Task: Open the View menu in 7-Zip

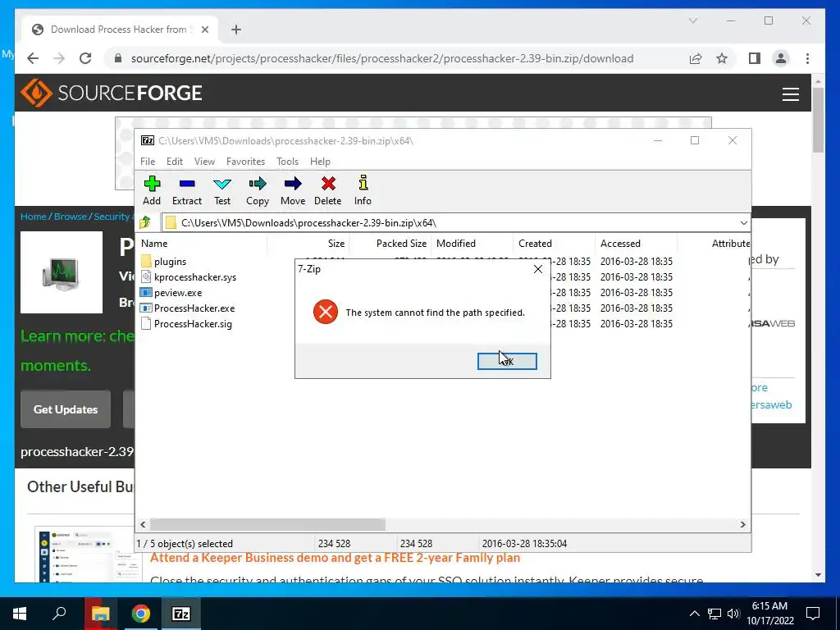Action: pyautogui.click(x=204, y=162)
